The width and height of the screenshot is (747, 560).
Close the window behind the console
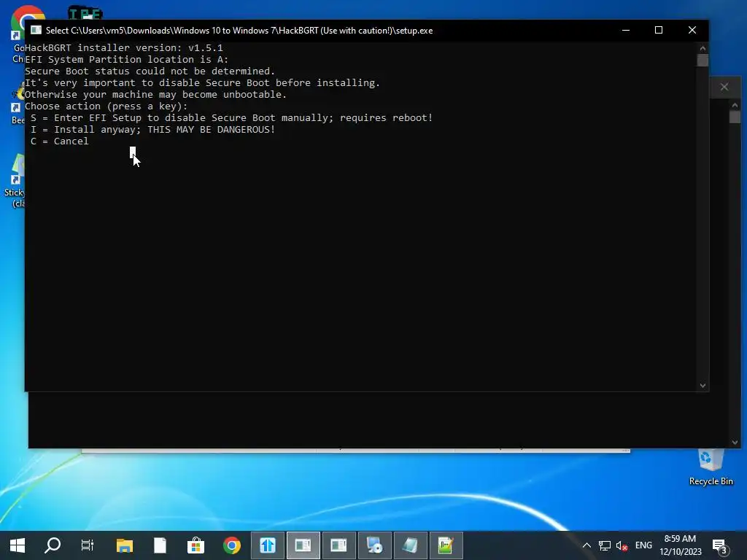pos(724,87)
